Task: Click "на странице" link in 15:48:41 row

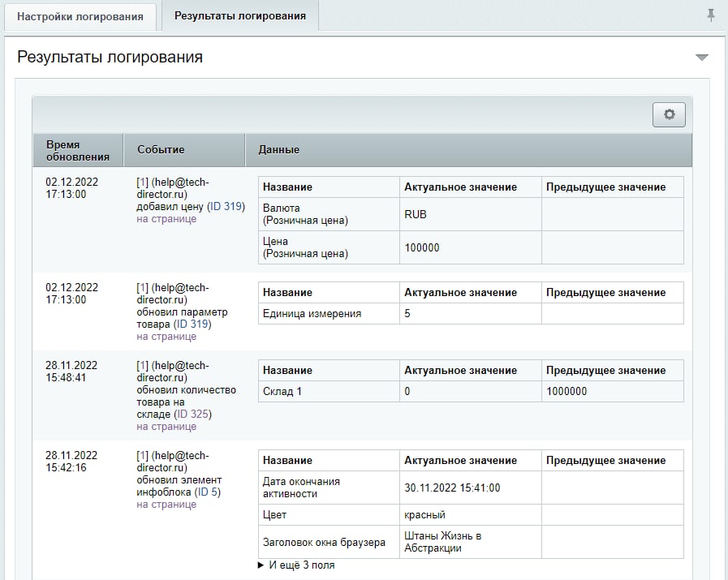Action: click(166, 427)
